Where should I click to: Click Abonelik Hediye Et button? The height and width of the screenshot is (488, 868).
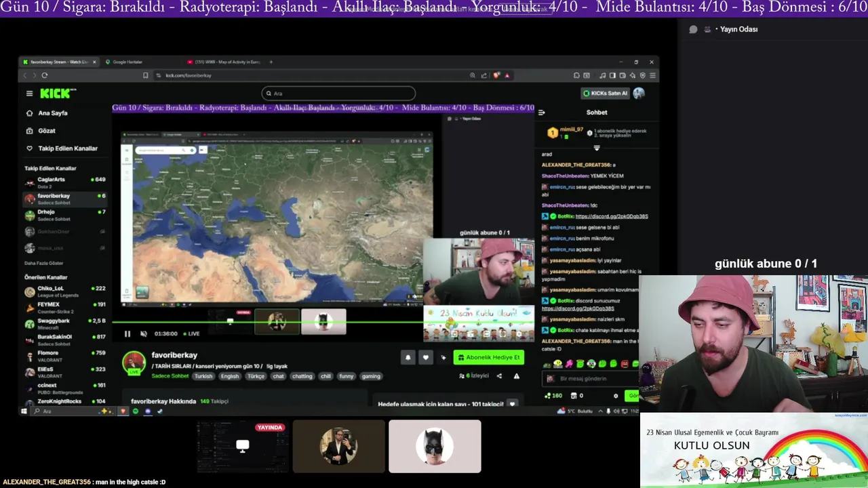pos(488,357)
